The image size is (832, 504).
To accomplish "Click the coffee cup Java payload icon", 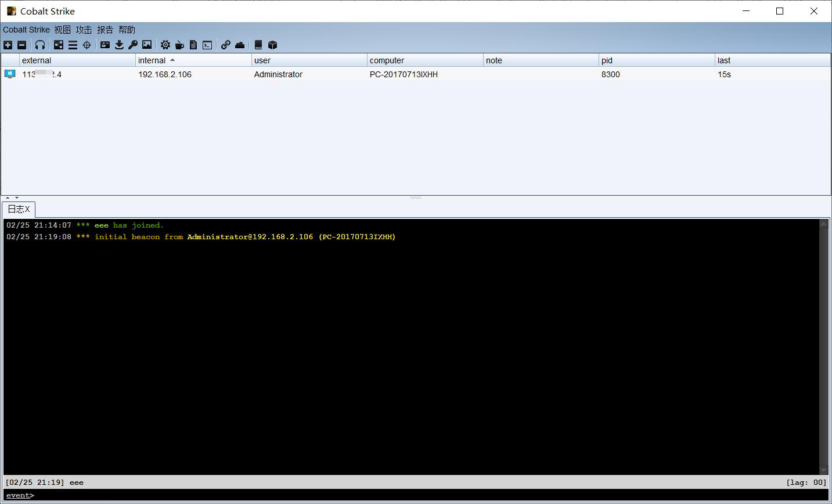I will pyautogui.click(x=179, y=45).
